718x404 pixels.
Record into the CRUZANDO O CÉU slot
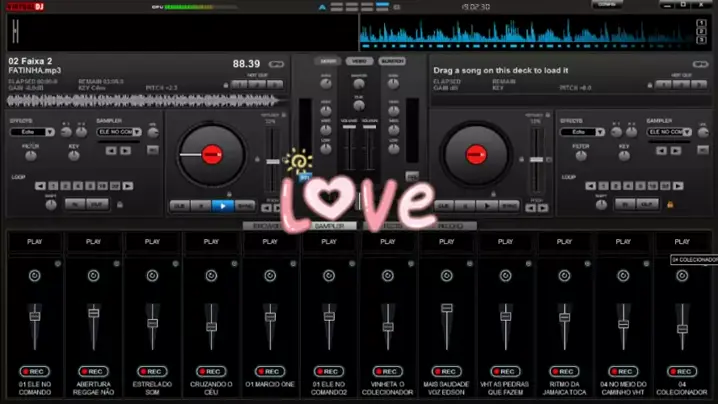point(211,371)
